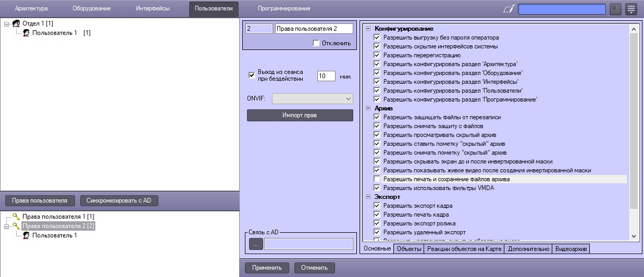Click the Пользователь 1 [1] user icon
The height and width of the screenshot is (277, 644).
tap(26, 33)
